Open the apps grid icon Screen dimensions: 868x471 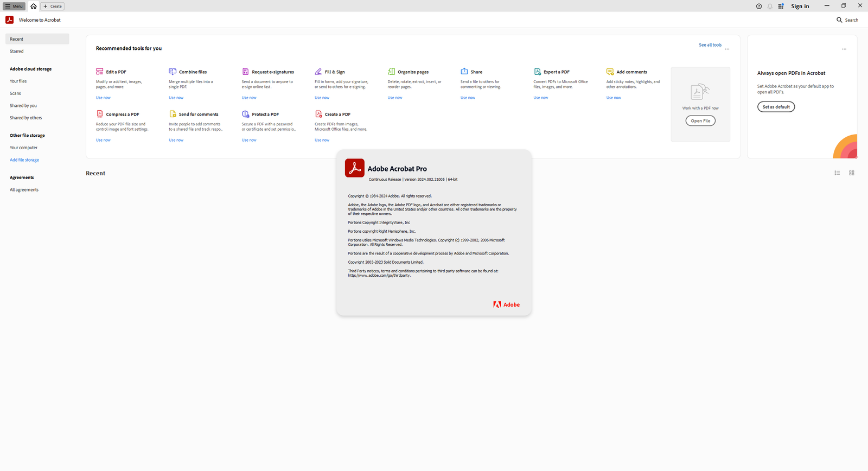pos(781,7)
